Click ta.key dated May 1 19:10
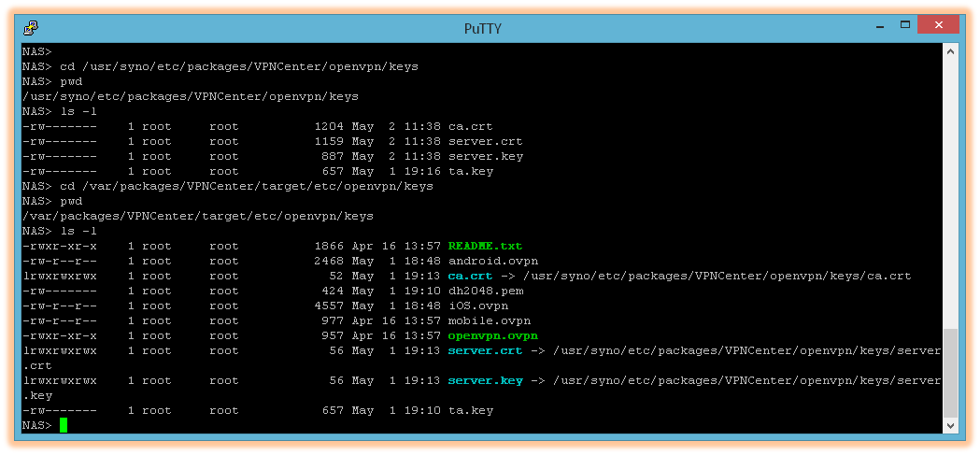 pos(470,411)
